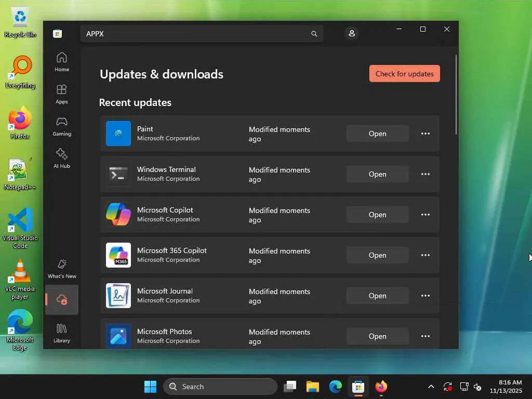The height and width of the screenshot is (399, 532).
Task: Click the Microsoft 365 Copilot app icon
Action: [118, 255]
